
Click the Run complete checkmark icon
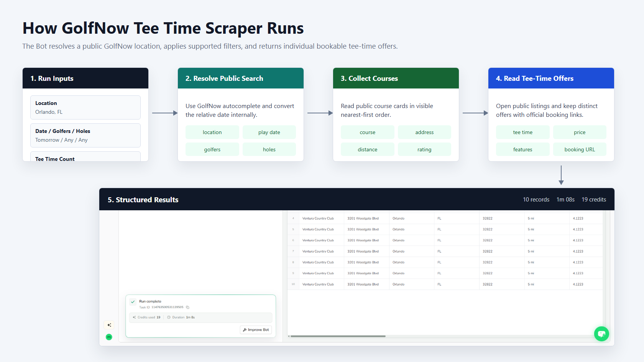(x=133, y=302)
